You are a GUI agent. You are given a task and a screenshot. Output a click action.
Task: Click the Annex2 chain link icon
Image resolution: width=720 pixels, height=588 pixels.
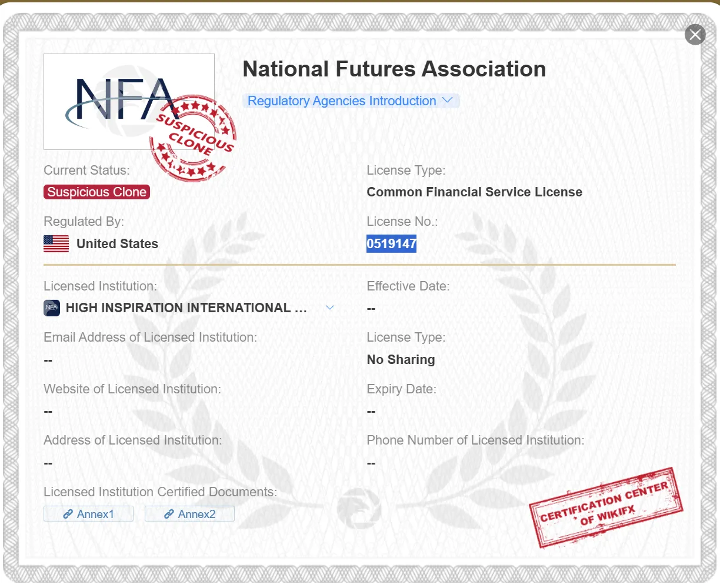pyautogui.click(x=169, y=514)
